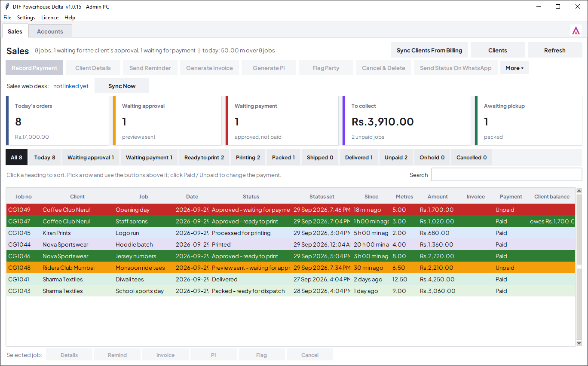
Task: Click Send Status On WhatsApp button
Action: coord(456,68)
